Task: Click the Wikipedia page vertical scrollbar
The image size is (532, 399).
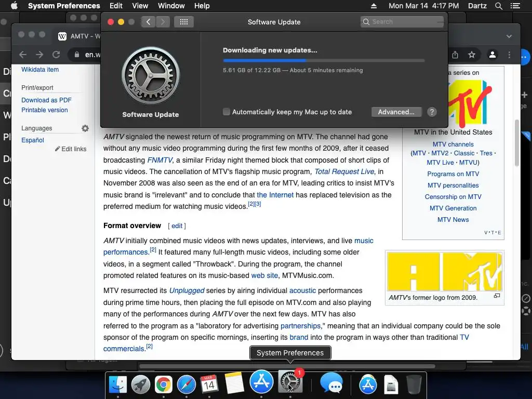Action: 517,142
